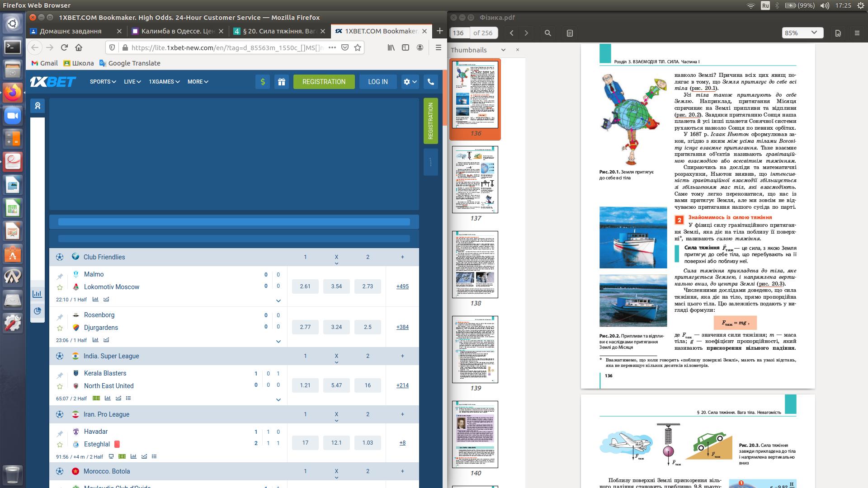Click the gift bonus icon on 1XBET
Screen dimensions: 868x488
pos(281,82)
